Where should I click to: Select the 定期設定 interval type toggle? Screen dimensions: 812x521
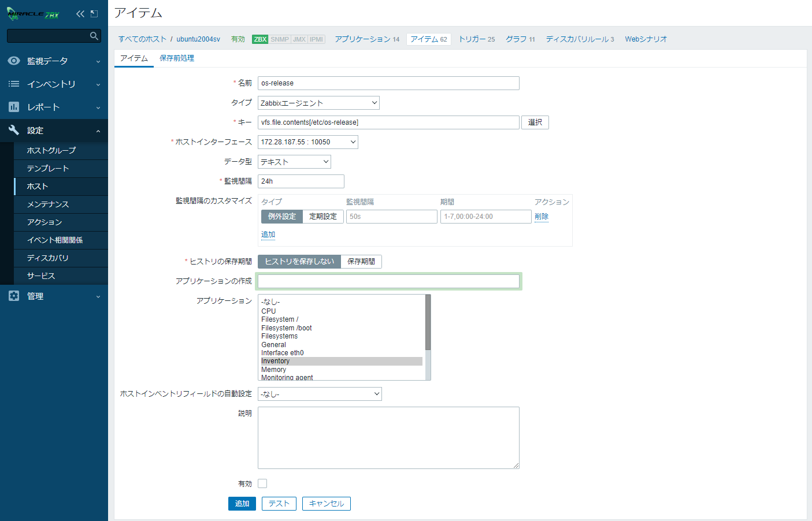[x=322, y=217]
